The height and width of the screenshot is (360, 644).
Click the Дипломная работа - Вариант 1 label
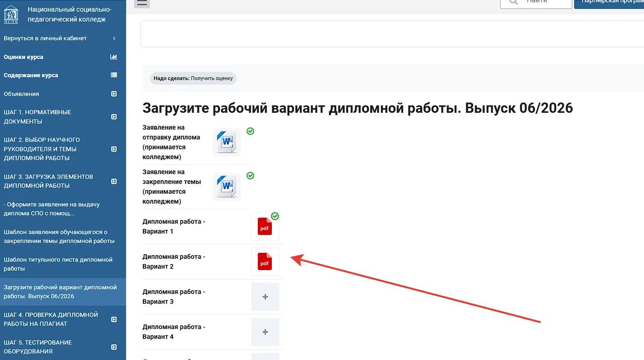tap(174, 227)
